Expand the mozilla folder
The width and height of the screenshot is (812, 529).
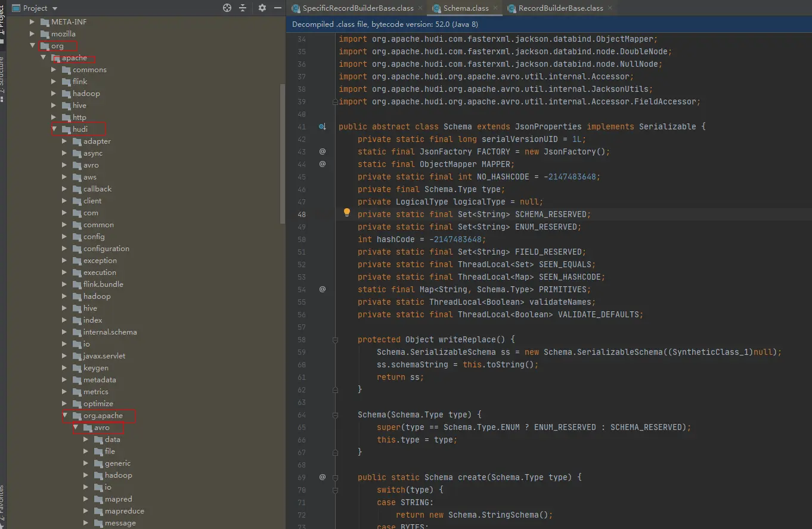click(33, 34)
